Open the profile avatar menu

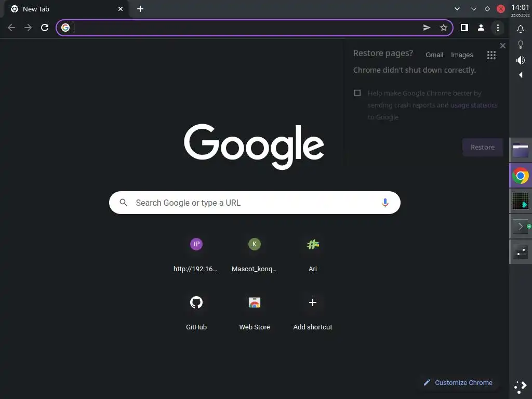(481, 28)
